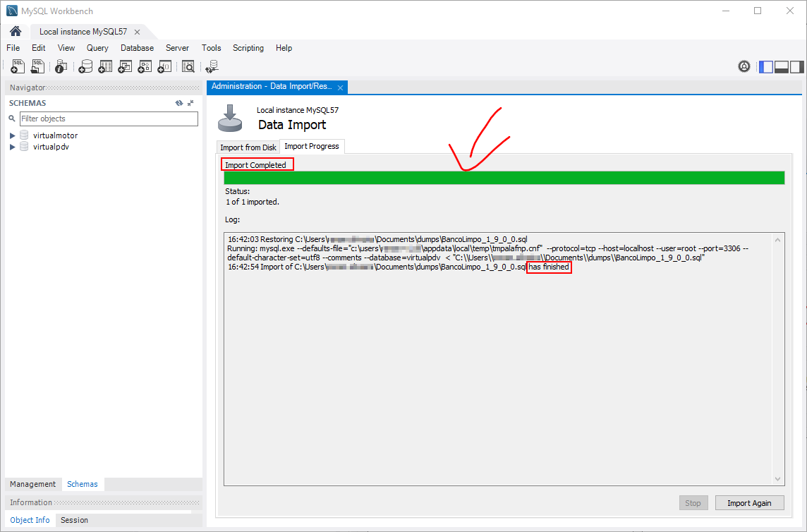Expand the virtualpdv schema
This screenshot has height=532, width=807.
tap(13, 147)
